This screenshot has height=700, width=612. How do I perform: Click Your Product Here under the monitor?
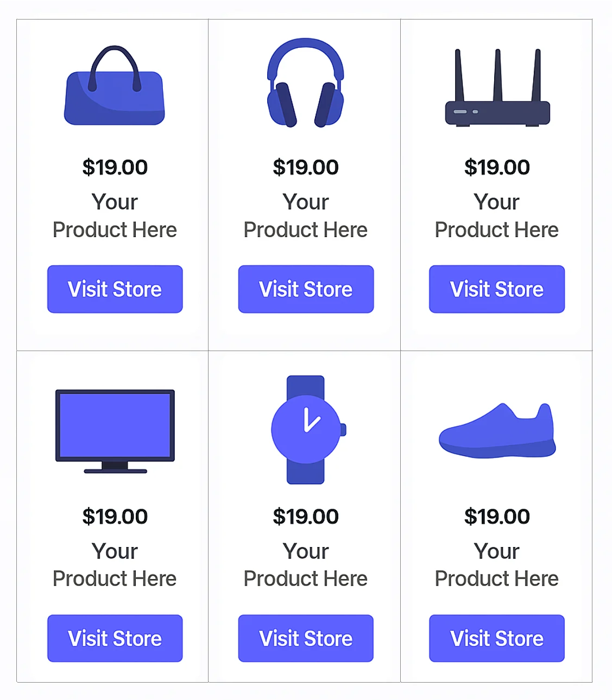(x=115, y=565)
